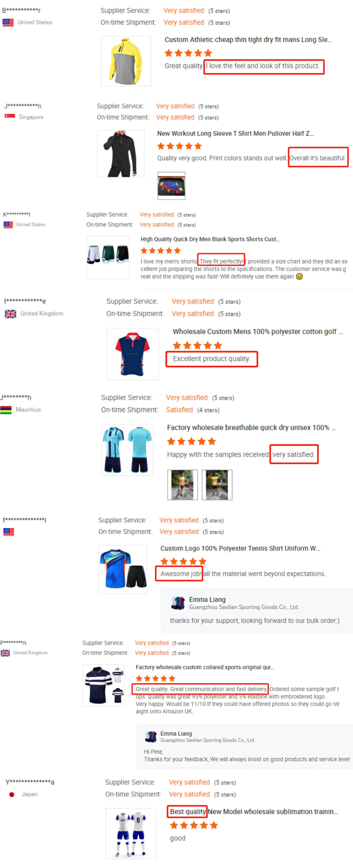Image resolution: width=353 pixels, height=868 pixels.
Task: View the colorful print review photo
Action: pos(171,186)
